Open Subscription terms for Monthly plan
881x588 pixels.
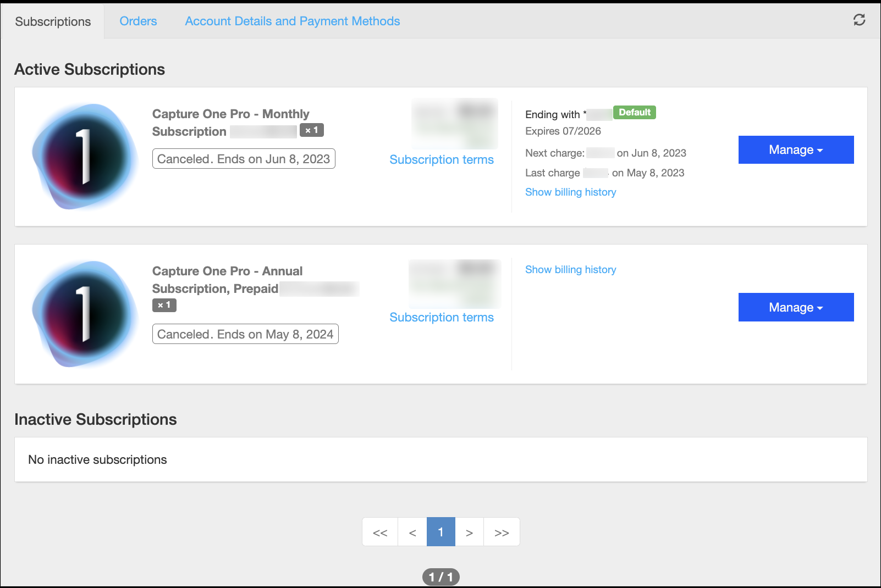(x=442, y=159)
